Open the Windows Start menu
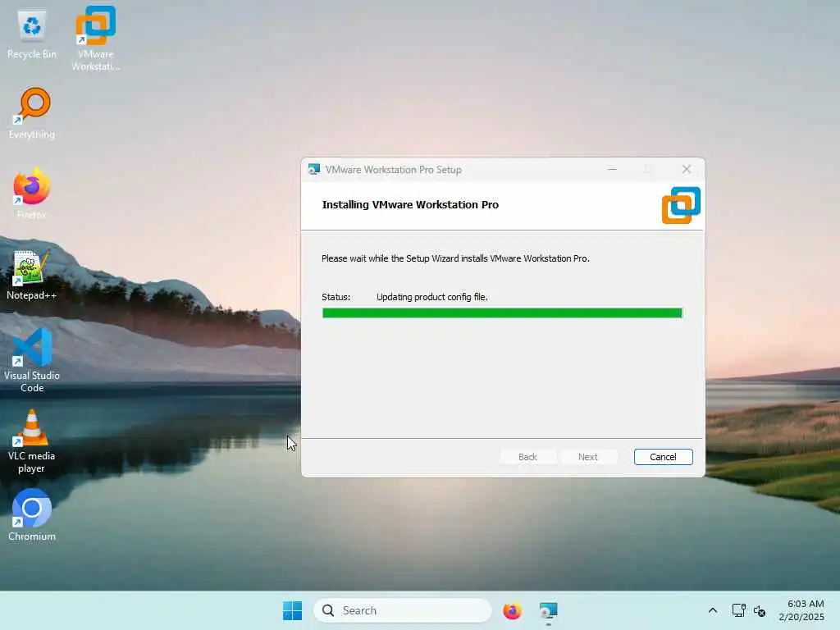The width and height of the screenshot is (840, 630). coord(293,610)
